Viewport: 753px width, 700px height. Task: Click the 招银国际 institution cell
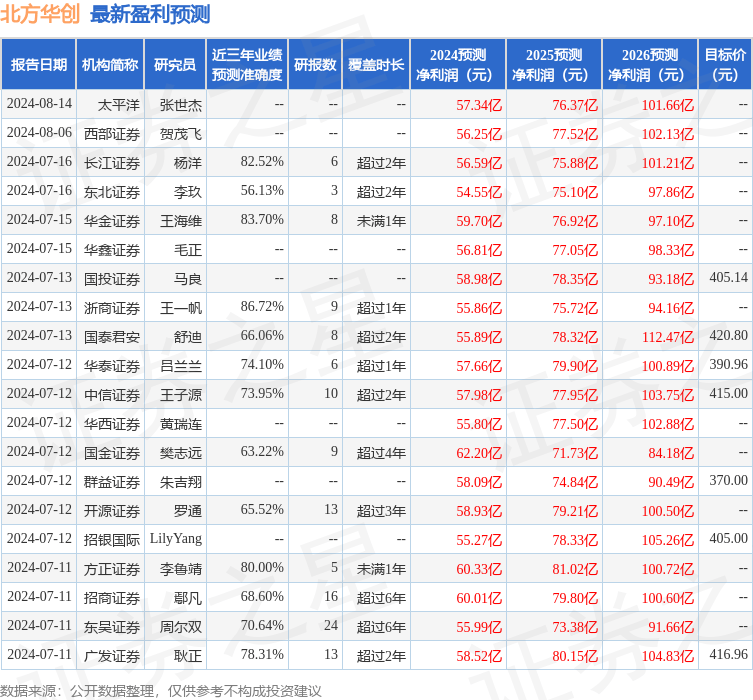pos(112,540)
